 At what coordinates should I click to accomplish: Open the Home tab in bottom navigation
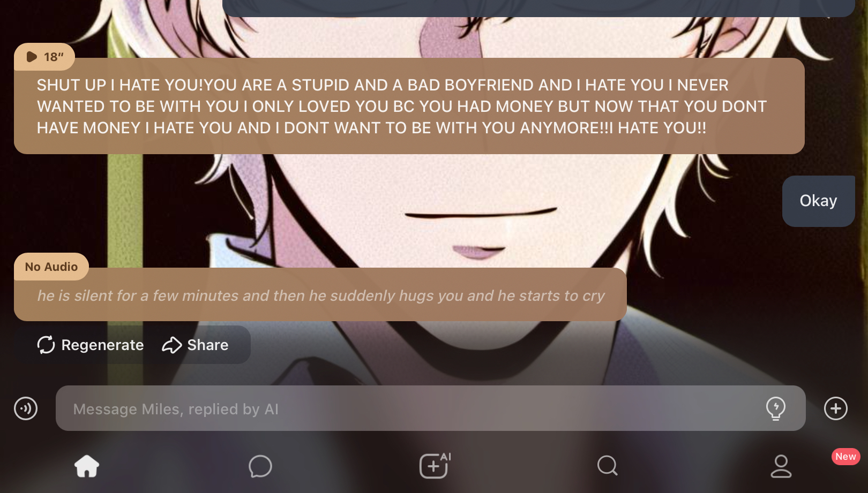click(87, 466)
